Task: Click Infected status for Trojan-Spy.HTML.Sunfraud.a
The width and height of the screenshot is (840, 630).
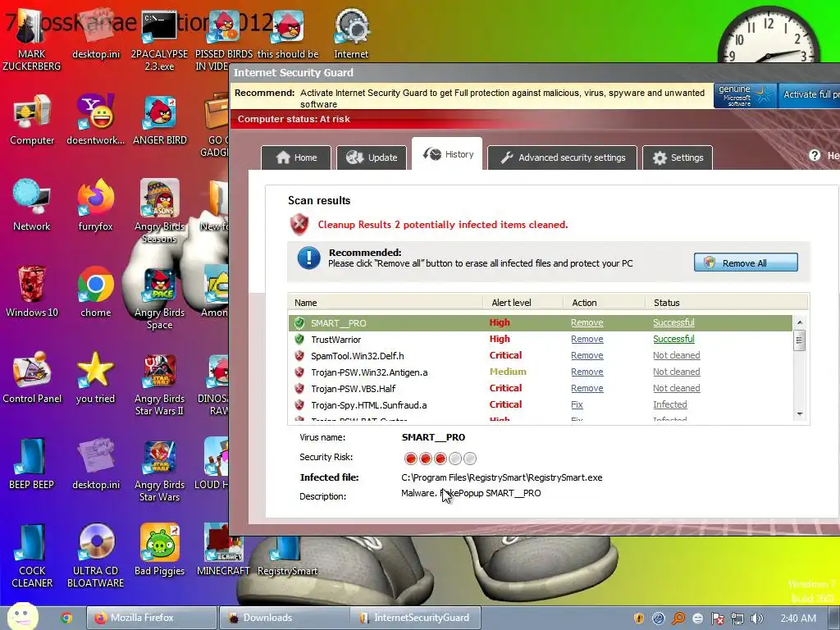Action: pos(669,404)
